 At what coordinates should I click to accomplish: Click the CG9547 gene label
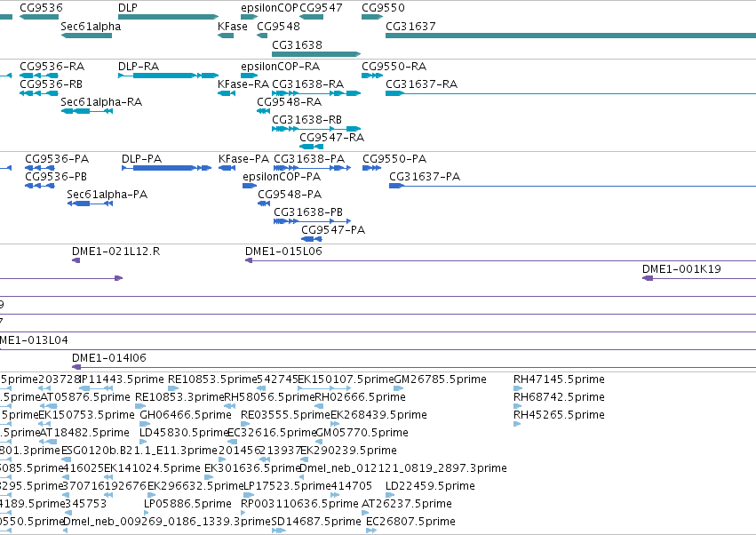coord(321,8)
